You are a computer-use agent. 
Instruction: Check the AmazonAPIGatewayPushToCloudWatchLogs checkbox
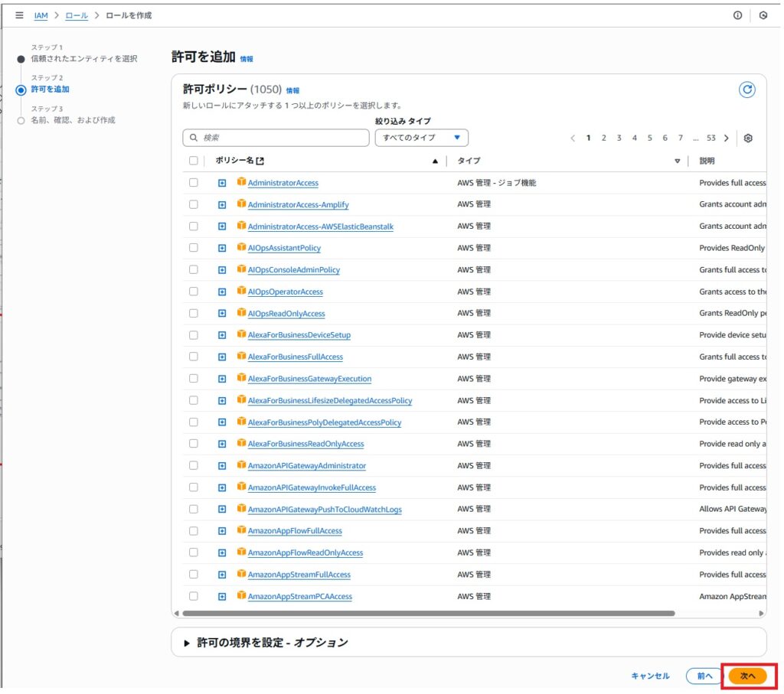click(x=194, y=509)
